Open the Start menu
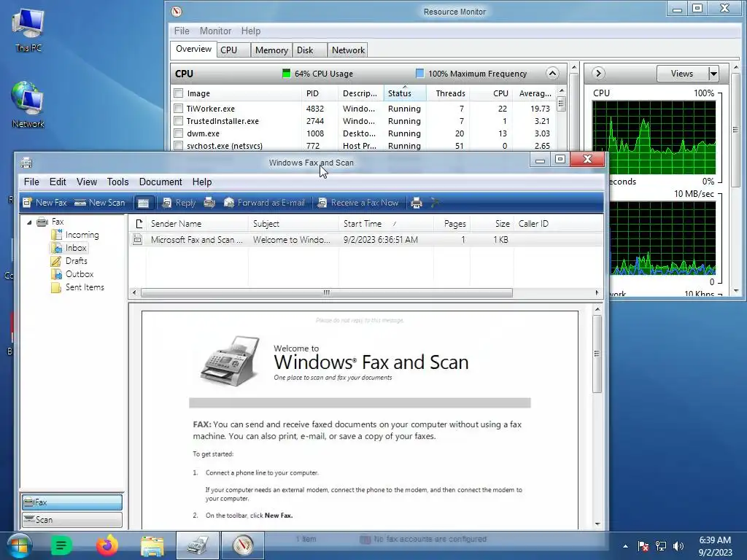 coord(19,545)
